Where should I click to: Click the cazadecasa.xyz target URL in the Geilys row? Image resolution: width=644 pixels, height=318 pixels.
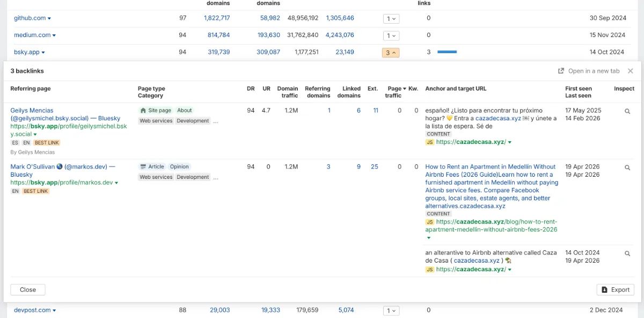pyautogui.click(x=471, y=142)
